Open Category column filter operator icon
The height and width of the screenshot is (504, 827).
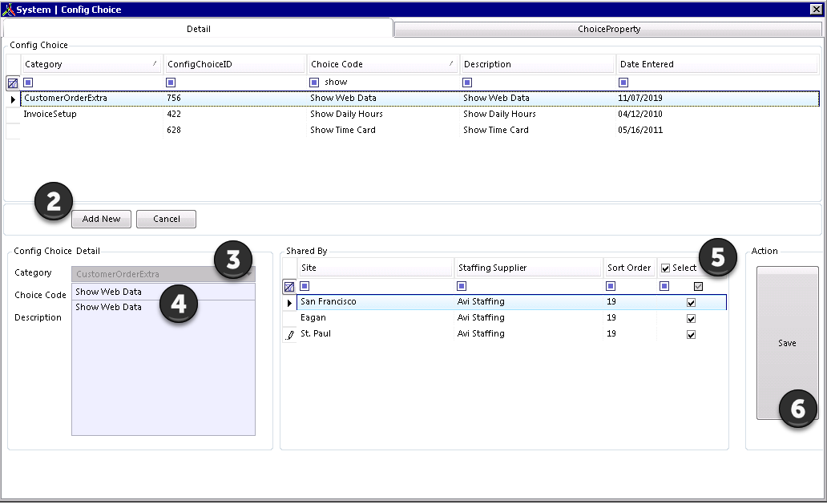[x=29, y=83]
